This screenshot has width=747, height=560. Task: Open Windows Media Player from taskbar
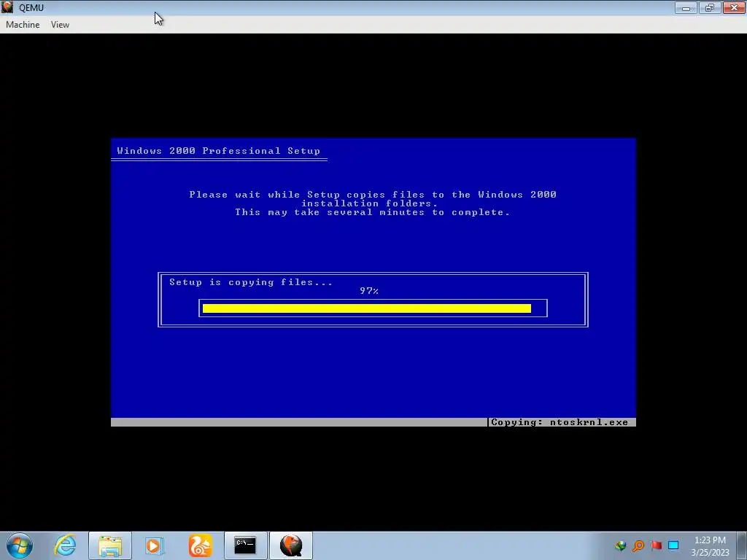point(154,545)
